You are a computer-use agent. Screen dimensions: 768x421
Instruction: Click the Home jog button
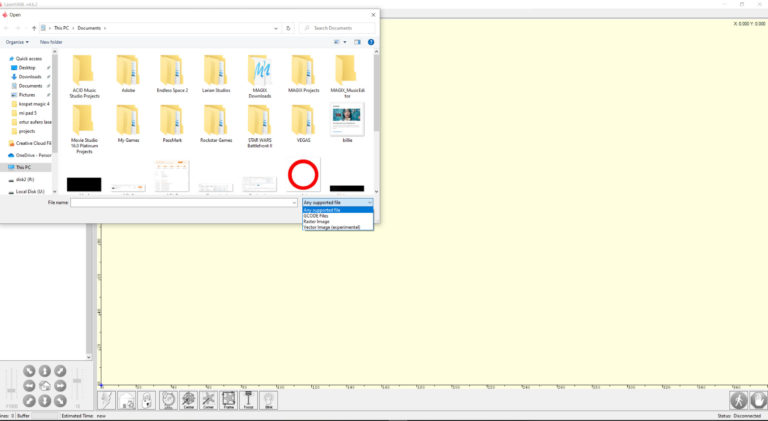(44, 386)
